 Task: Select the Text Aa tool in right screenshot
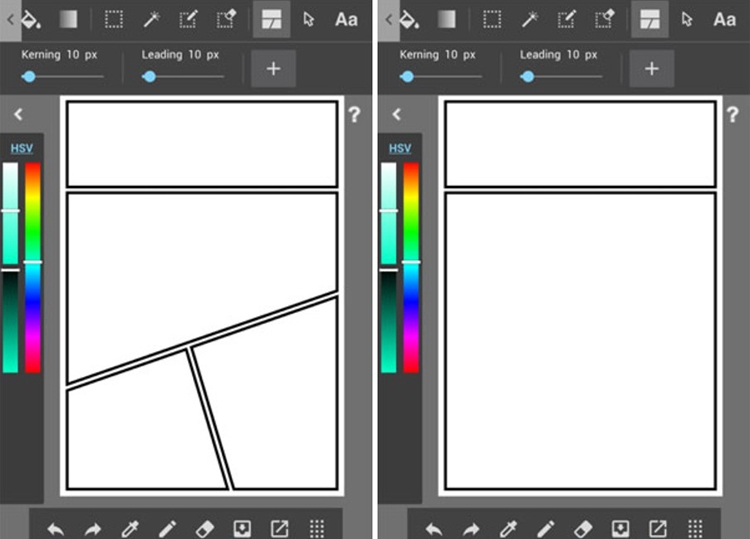(x=725, y=20)
